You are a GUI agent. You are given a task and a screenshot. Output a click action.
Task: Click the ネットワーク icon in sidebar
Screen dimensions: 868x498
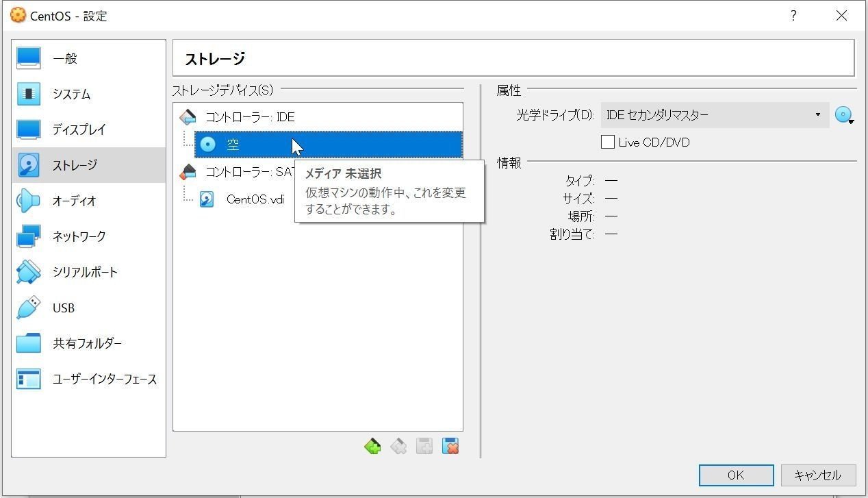tap(29, 236)
